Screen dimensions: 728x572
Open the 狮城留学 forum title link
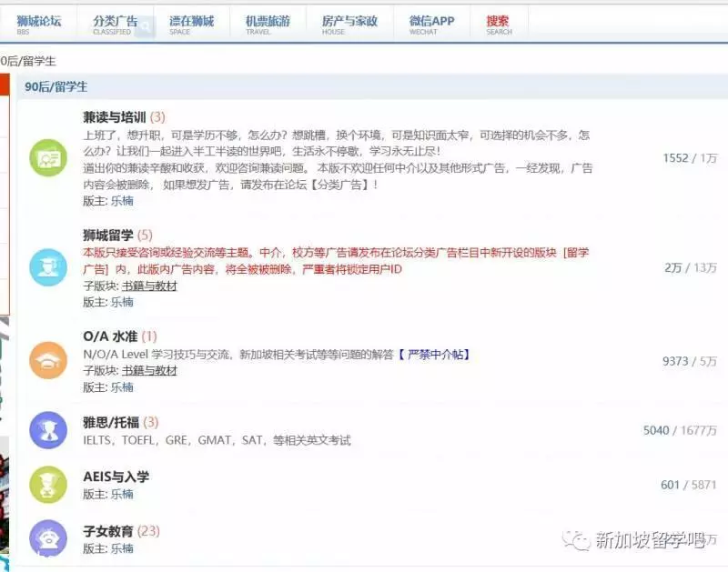[x=107, y=236]
